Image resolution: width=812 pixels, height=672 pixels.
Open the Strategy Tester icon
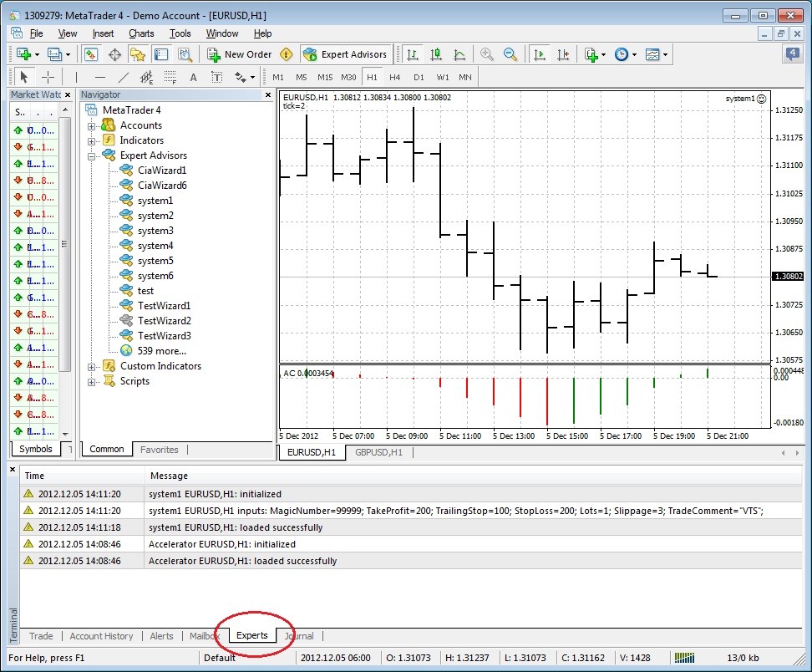click(185, 54)
